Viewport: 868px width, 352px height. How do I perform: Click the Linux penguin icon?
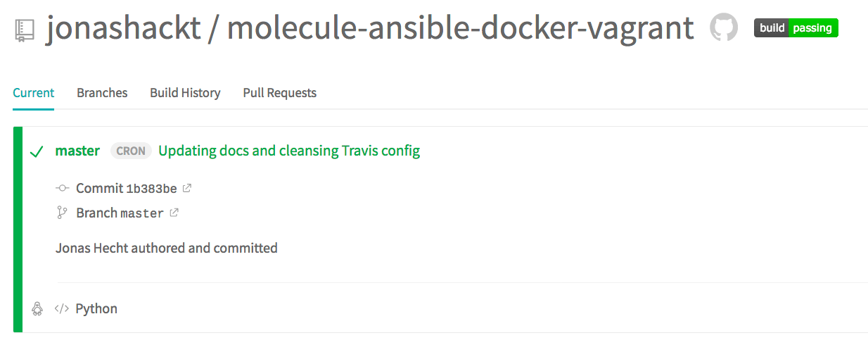37,308
